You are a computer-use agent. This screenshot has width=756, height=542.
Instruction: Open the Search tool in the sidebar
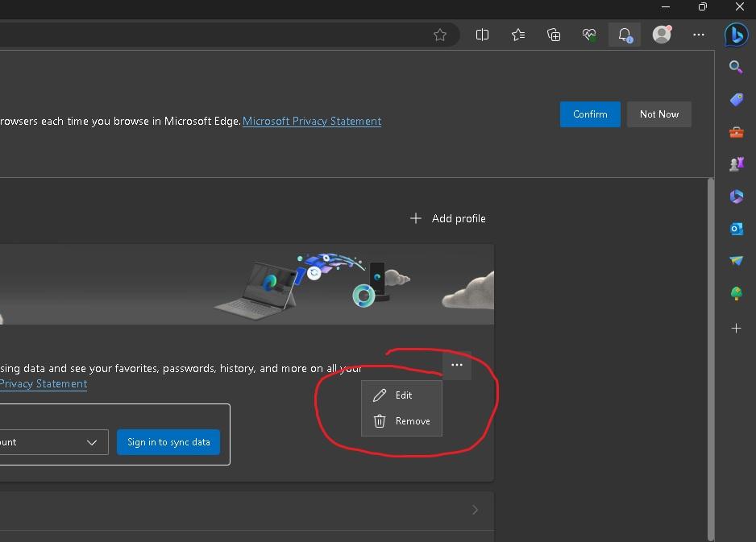pos(736,67)
